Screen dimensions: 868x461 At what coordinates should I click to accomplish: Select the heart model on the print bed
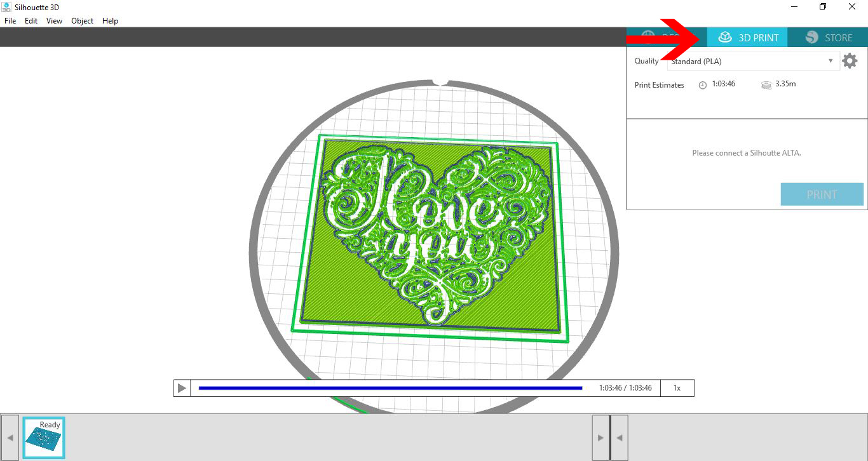[435, 236]
